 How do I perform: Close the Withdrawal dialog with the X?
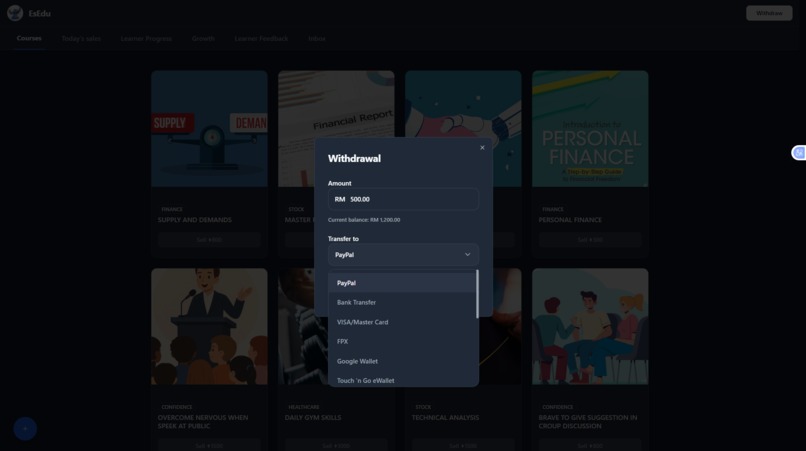pos(482,148)
